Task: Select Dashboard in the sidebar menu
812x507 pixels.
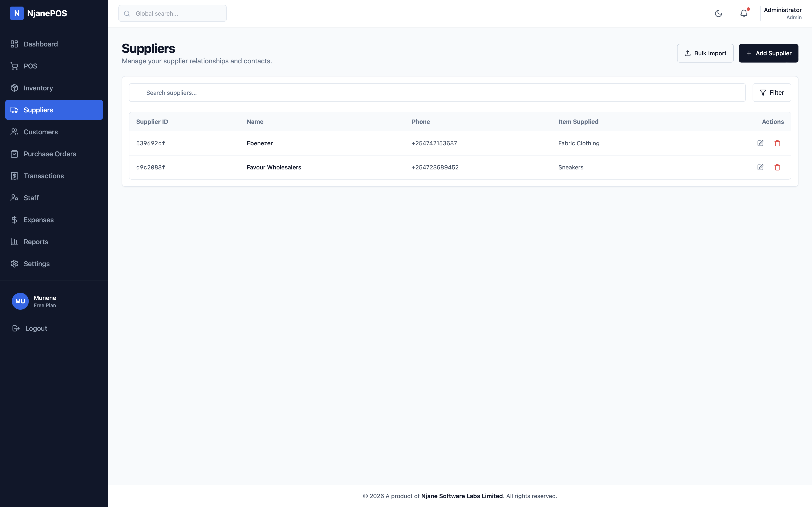Action: pos(41,44)
